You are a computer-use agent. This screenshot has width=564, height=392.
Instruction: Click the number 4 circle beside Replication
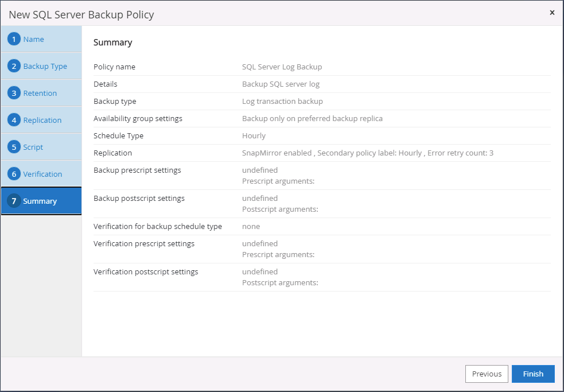click(14, 120)
